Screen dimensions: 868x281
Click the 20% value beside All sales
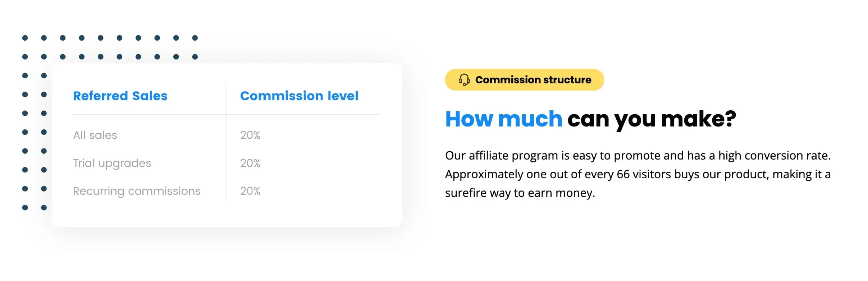[x=250, y=135]
